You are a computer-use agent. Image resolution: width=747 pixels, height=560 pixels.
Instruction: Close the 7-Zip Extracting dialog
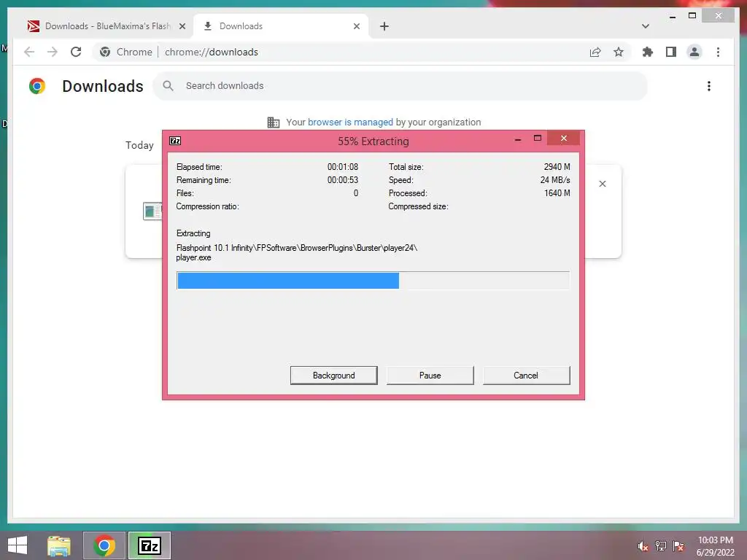[564, 139]
